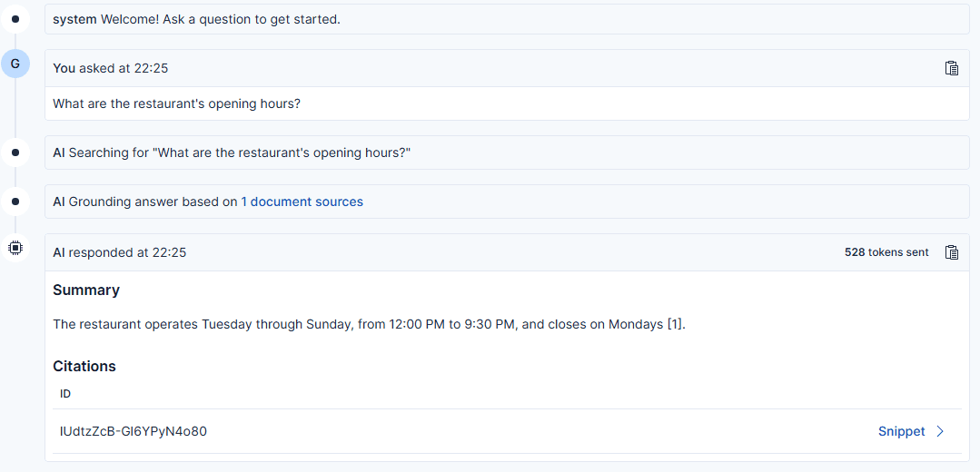Expand the citation using the chevron arrow
This screenshot has width=980, height=472.
pyautogui.click(x=940, y=431)
